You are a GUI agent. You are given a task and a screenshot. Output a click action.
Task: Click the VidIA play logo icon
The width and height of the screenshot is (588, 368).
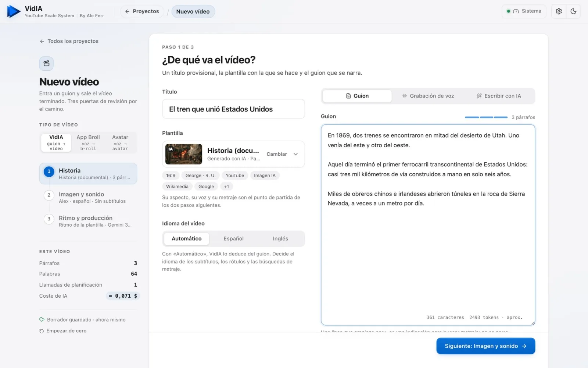14,11
